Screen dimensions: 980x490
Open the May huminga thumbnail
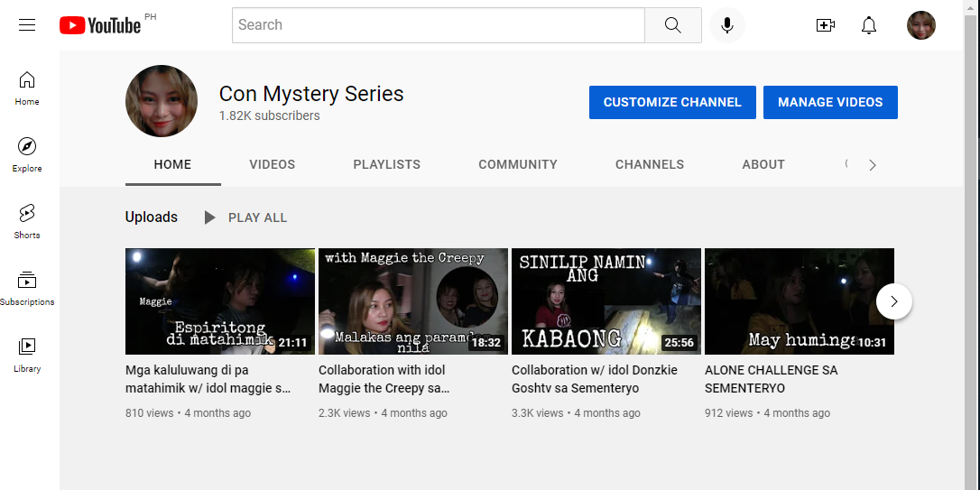click(x=800, y=301)
